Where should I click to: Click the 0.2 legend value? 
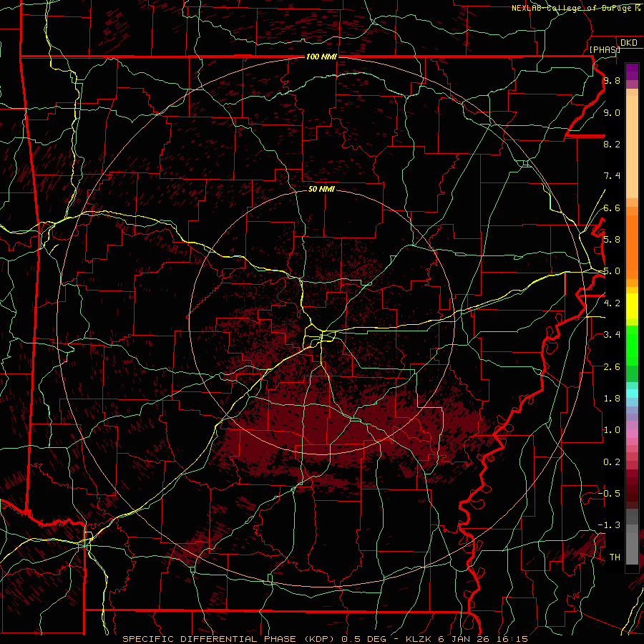coord(612,462)
